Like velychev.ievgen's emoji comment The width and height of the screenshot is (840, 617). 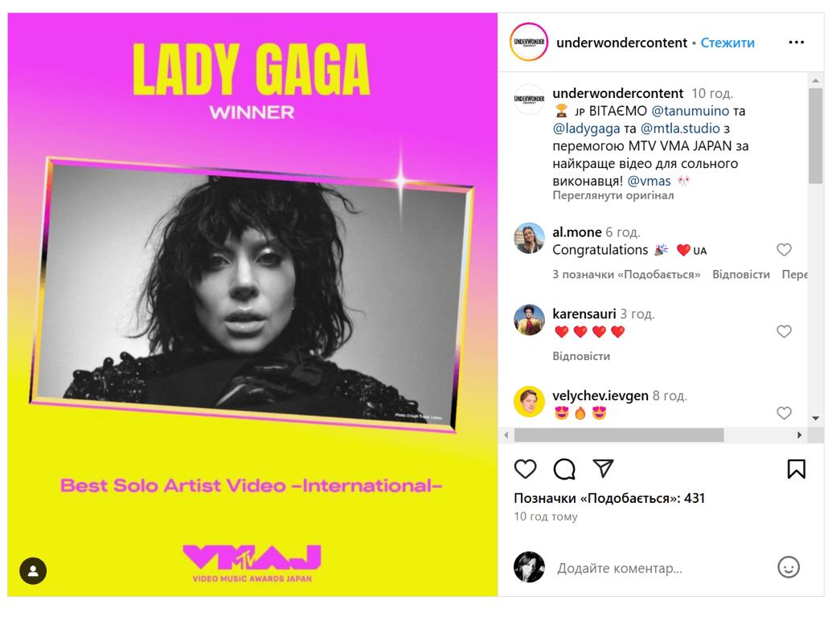(784, 413)
